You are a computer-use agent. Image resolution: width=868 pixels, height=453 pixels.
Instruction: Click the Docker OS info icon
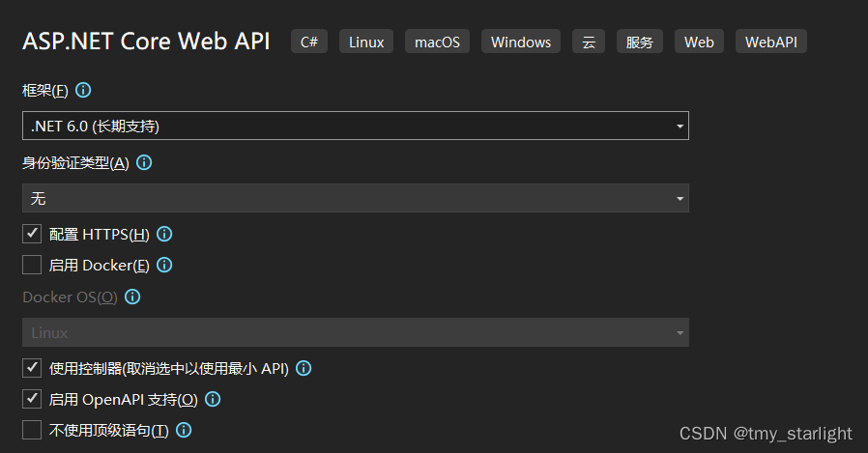coord(132,297)
